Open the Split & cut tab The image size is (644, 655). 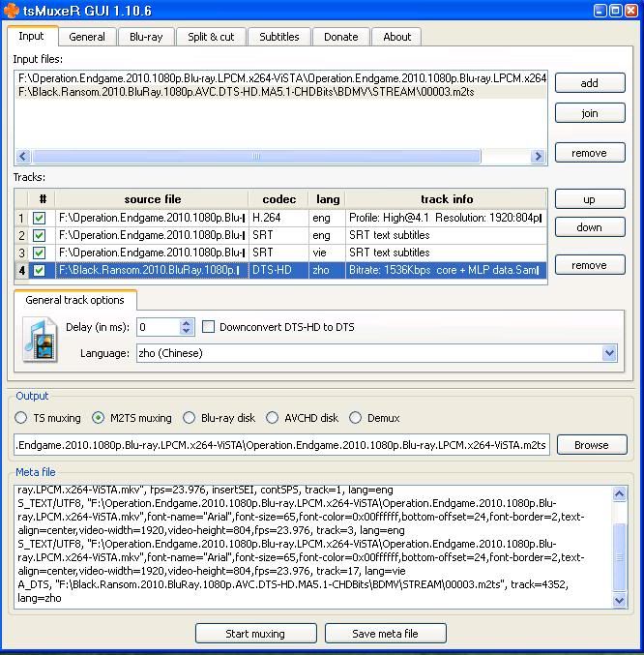[211, 37]
